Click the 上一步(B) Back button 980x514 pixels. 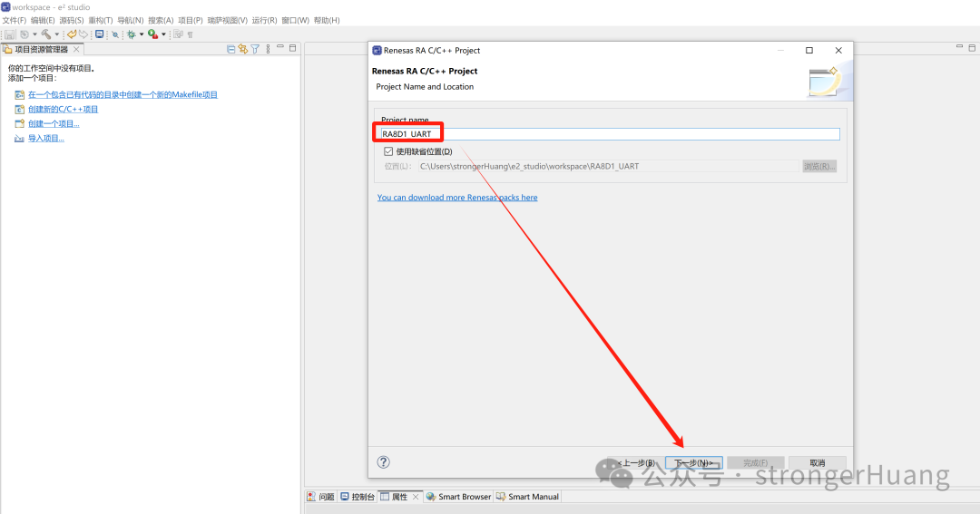pyautogui.click(x=635, y=463)
